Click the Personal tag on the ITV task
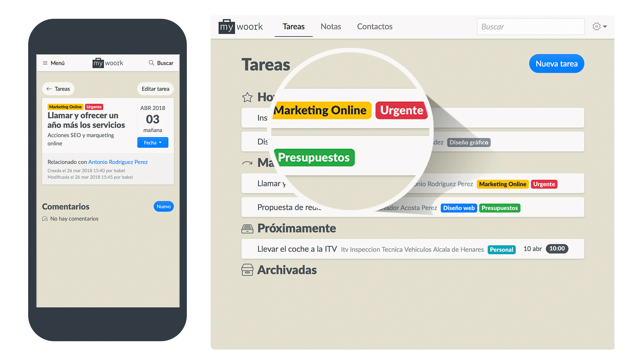Screen dimensions: 644x362 click(x=501, y=250)
